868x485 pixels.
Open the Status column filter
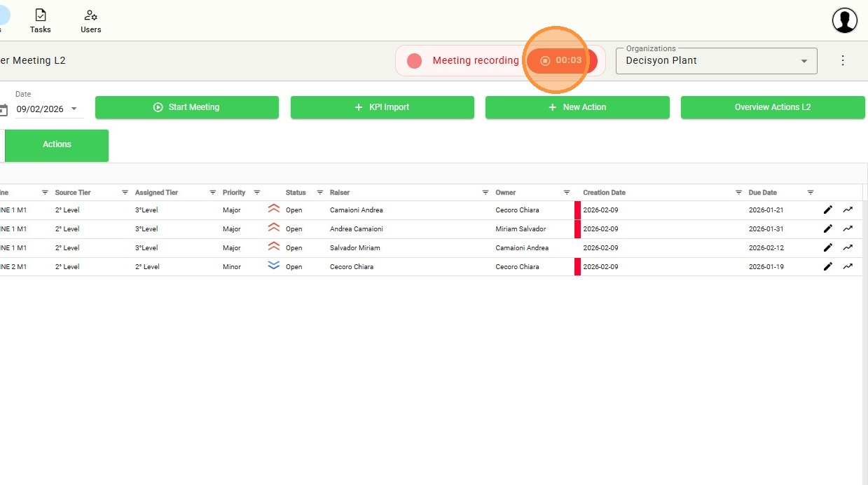click(320, 193)
